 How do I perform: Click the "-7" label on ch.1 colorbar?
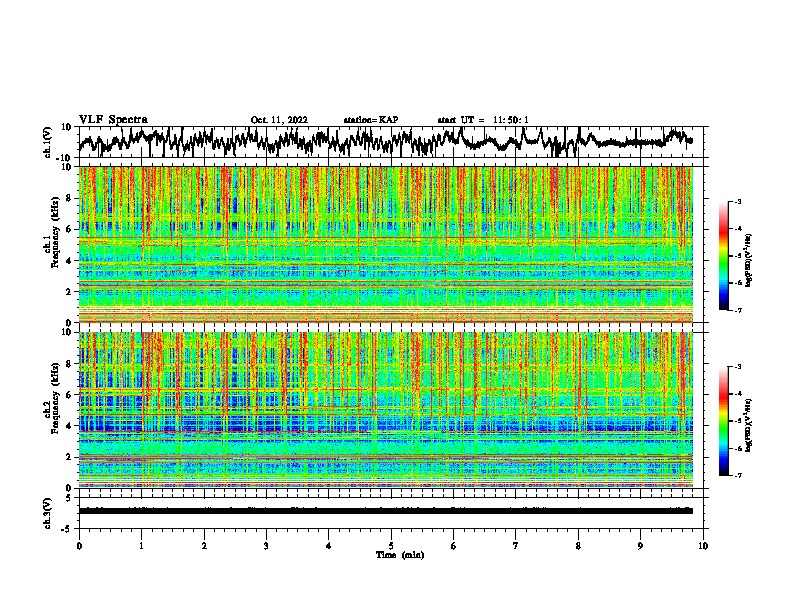coord(737,310)
